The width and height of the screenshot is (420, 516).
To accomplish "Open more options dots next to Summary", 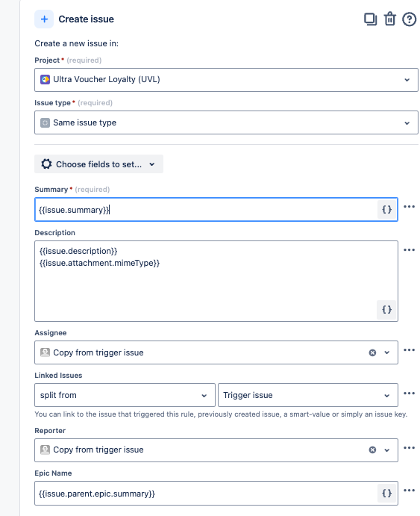I will click(409, 207).
